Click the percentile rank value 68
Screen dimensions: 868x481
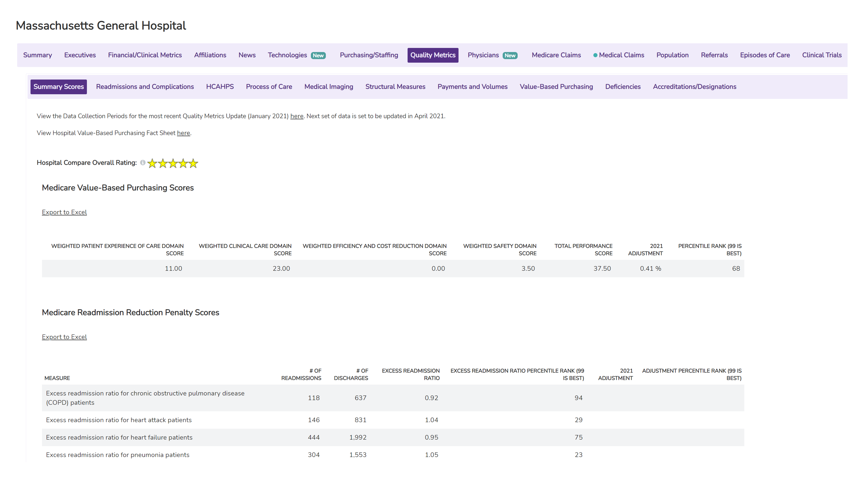[736, 269]
